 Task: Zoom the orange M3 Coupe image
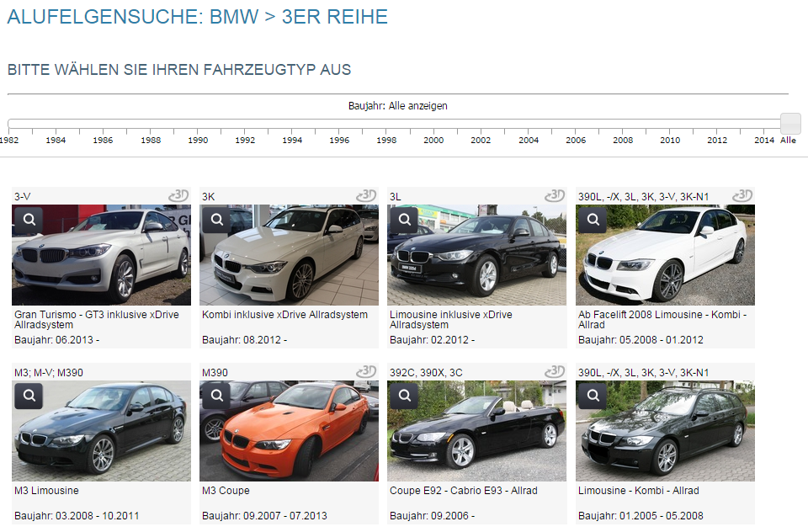pos(216,396)
